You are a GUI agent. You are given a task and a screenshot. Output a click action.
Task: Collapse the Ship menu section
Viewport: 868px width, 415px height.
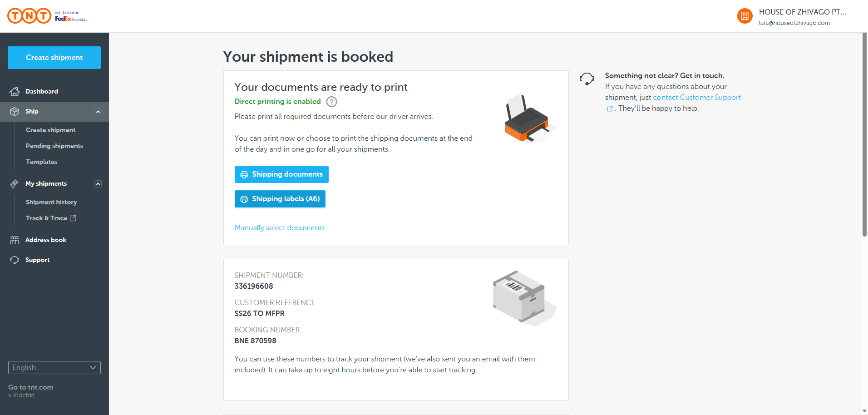click(98, 112)
